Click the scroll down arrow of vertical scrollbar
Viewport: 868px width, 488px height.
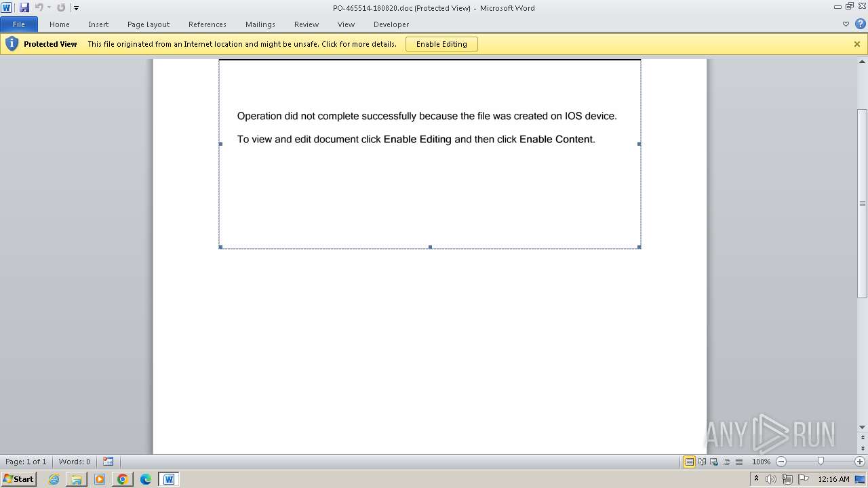[x=863, y=428]
